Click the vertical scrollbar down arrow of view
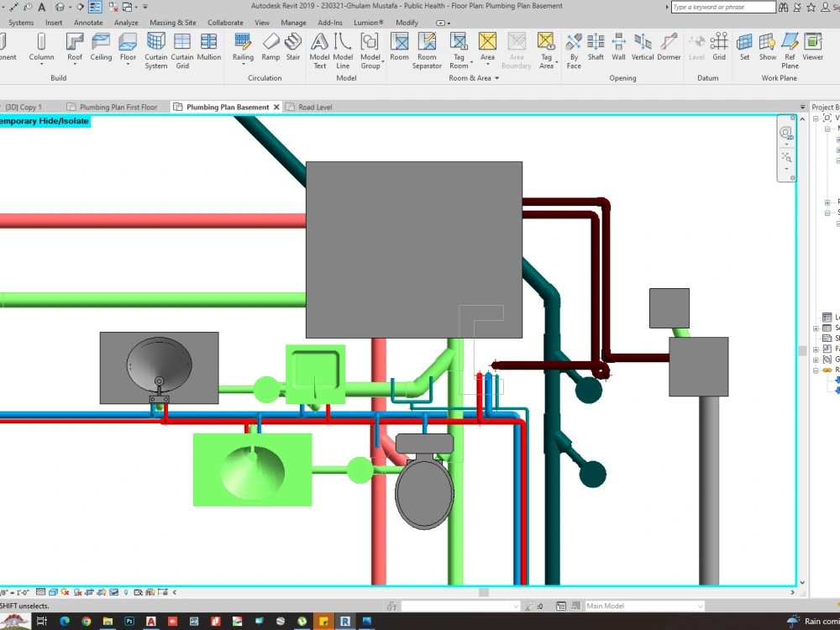840x630 pixels. point(802,582)
